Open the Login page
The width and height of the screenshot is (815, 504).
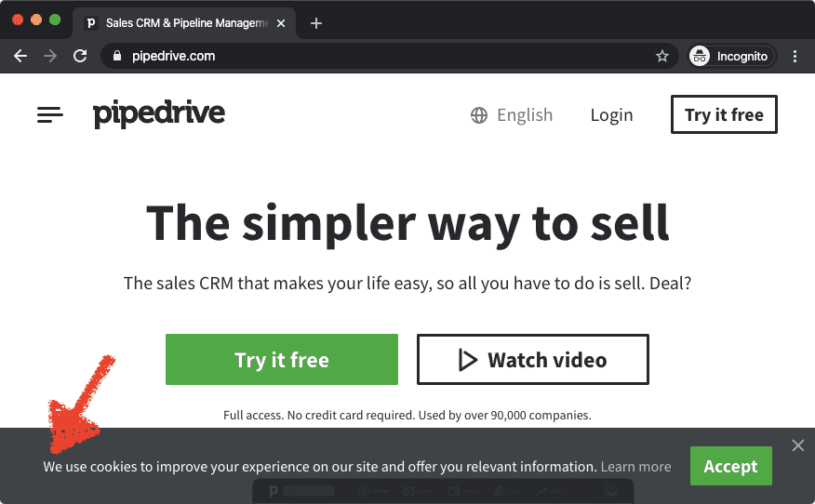pyautogui.click(x=611, y=114)
